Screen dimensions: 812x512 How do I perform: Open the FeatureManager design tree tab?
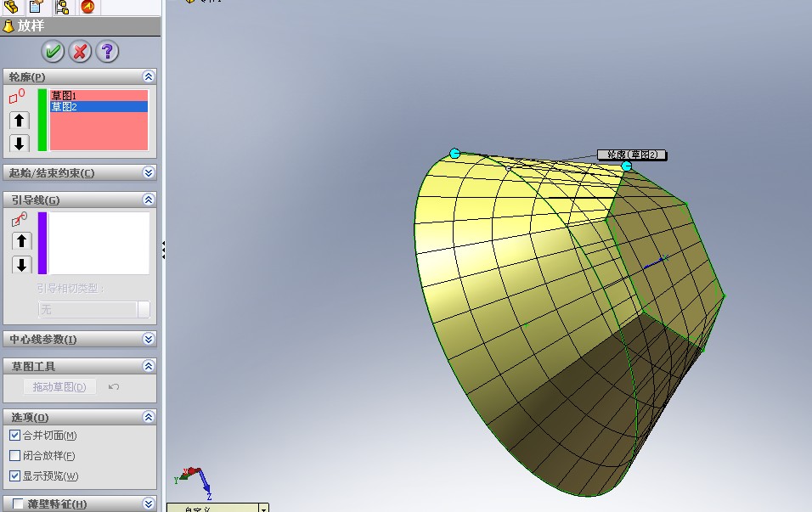click(x=11, y=7)
